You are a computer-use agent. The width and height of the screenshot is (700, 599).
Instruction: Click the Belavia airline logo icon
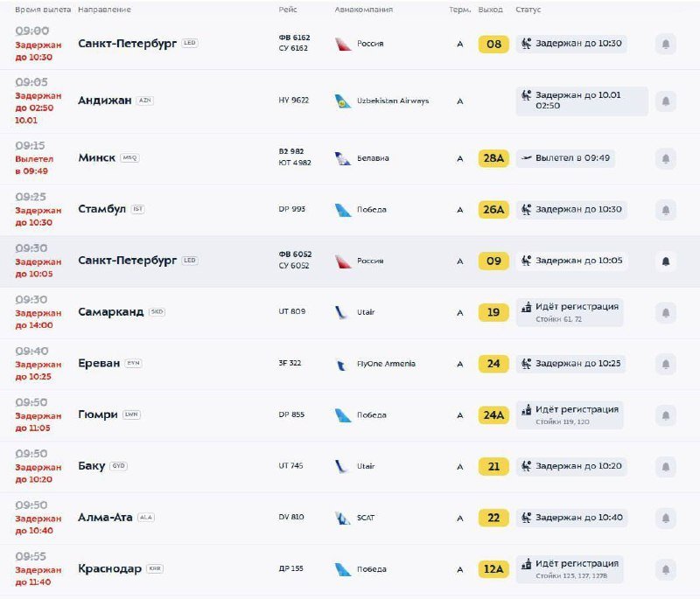(343, 159)
